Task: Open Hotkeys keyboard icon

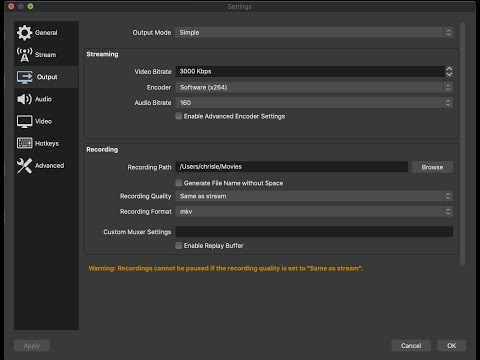Action: pyautogui.click(x=24, y=143)
